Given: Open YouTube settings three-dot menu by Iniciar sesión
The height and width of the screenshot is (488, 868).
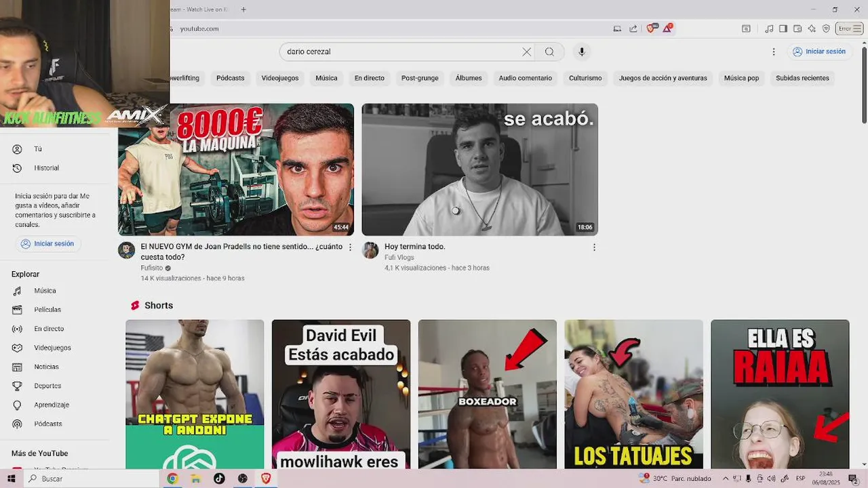Looking at the screenshot, I should pyautogui.click(x=774, y=52).
